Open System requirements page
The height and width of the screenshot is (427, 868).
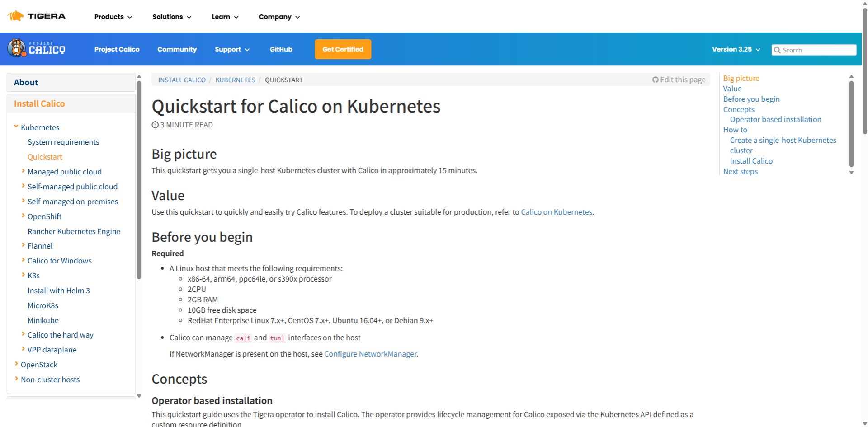63,142
